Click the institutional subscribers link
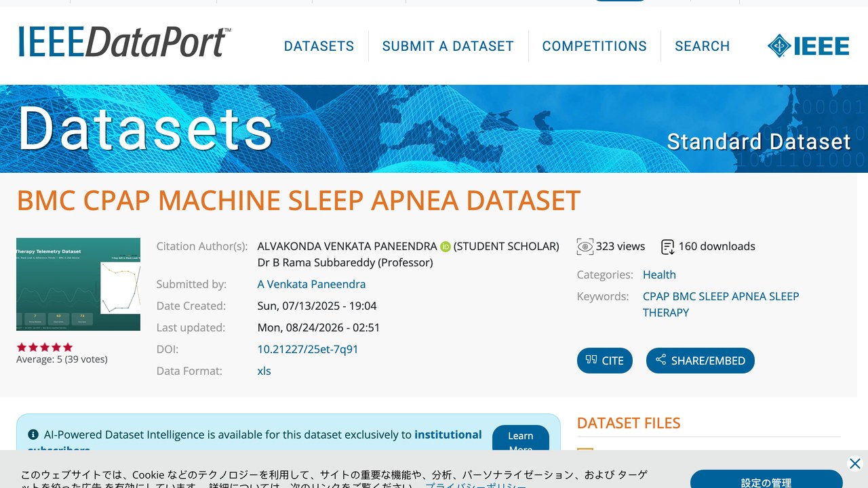This screenshot has height=488, width=868. [448, 434]
